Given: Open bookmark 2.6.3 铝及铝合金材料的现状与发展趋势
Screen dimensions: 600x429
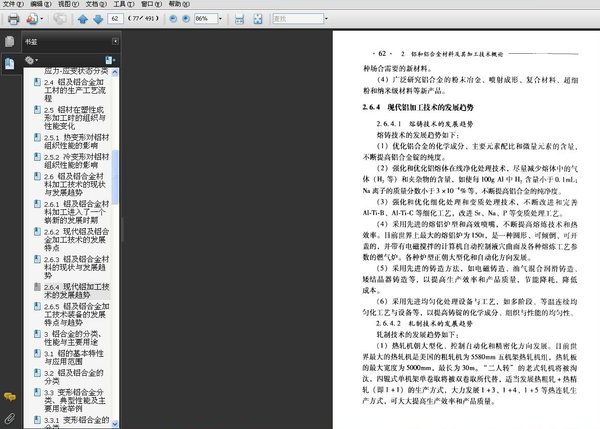Looking at the screenshot, I should 77,267.
